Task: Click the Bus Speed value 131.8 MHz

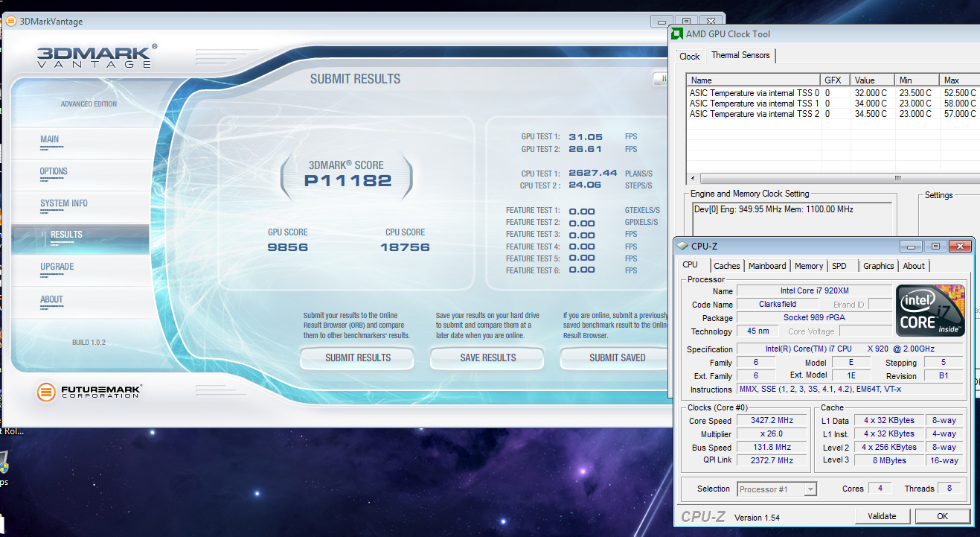Action: point(772,448)
